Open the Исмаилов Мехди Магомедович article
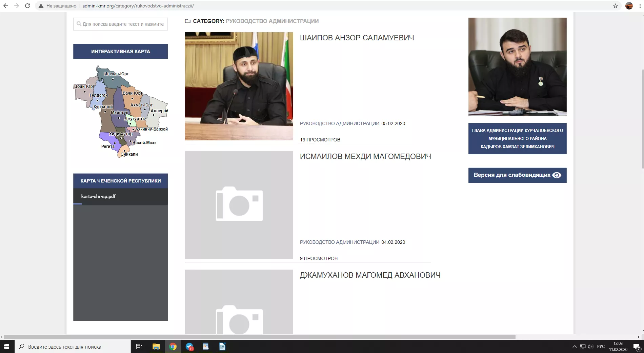Screen dimensions: 644x353 click(365, 156)
